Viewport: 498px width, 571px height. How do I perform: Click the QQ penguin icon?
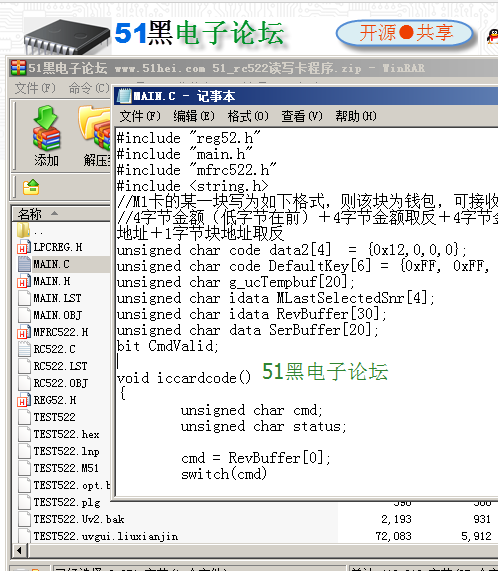(493, 37)
